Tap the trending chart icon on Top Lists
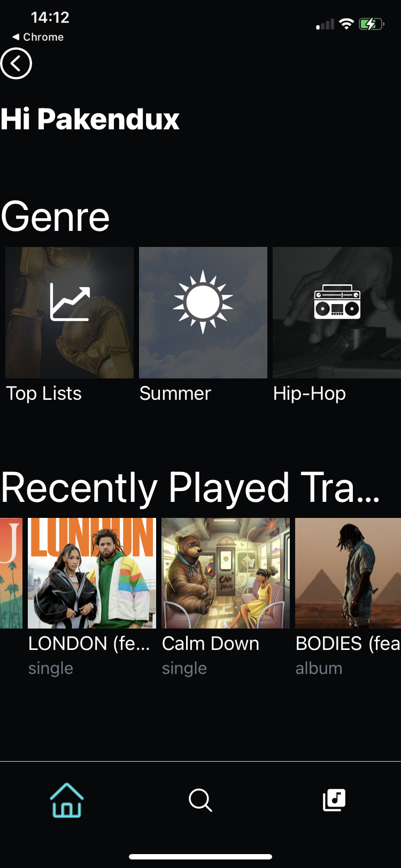 tap(70, 302)
